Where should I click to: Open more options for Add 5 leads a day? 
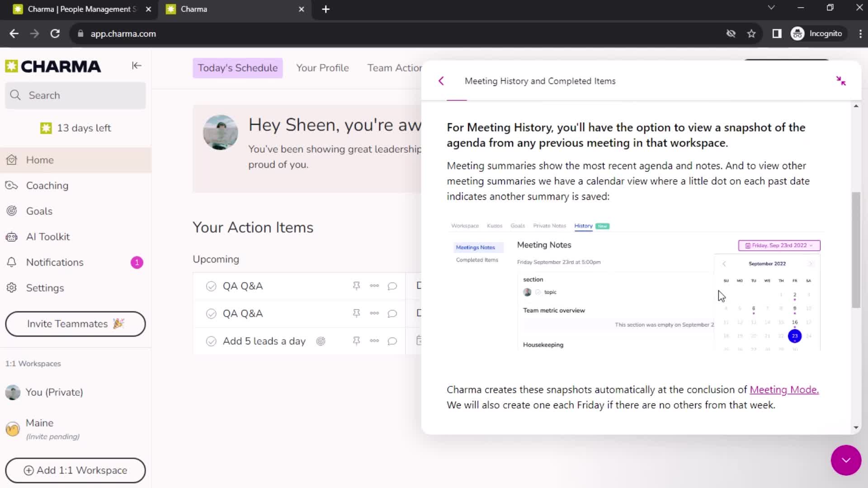pos(374,341)
